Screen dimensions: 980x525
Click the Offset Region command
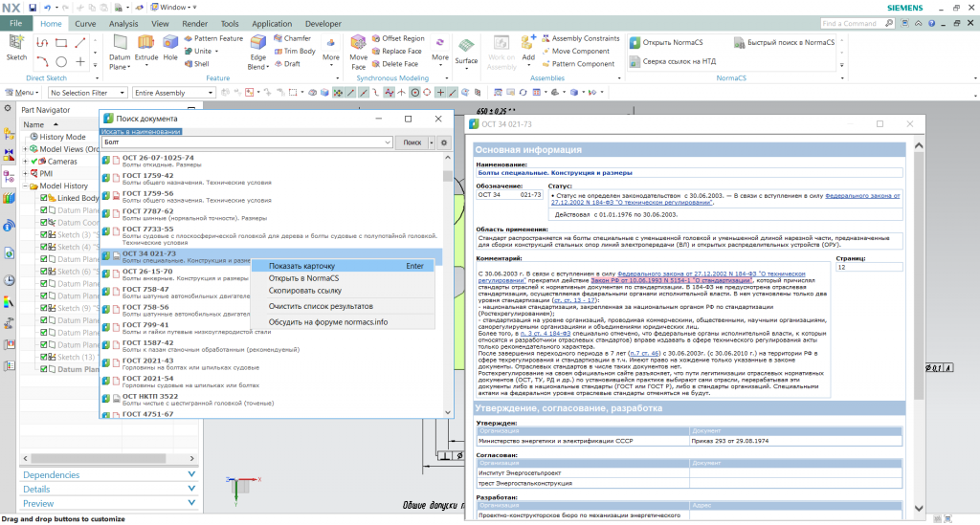[398, 38]
